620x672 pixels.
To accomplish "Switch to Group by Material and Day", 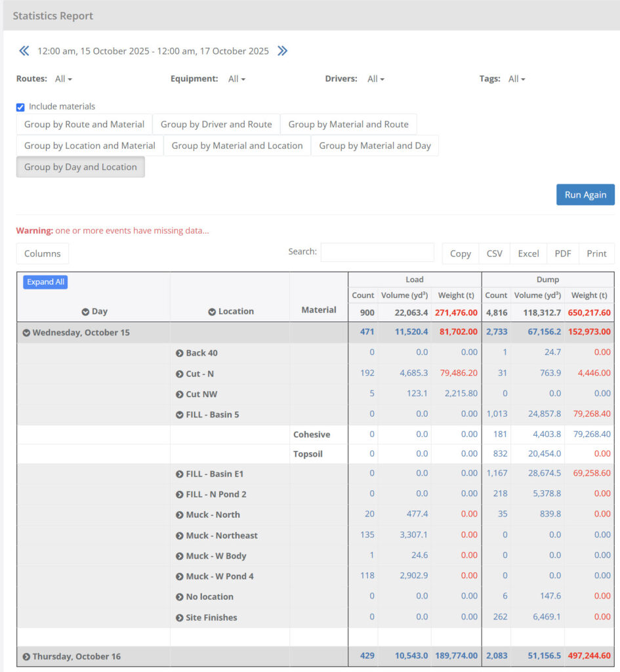I will (375, 146).
